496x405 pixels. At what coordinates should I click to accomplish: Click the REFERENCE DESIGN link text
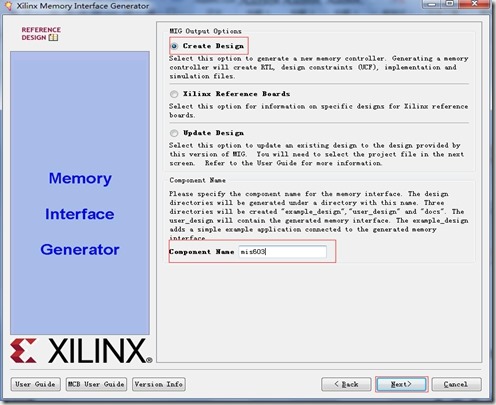pos(41,34)
